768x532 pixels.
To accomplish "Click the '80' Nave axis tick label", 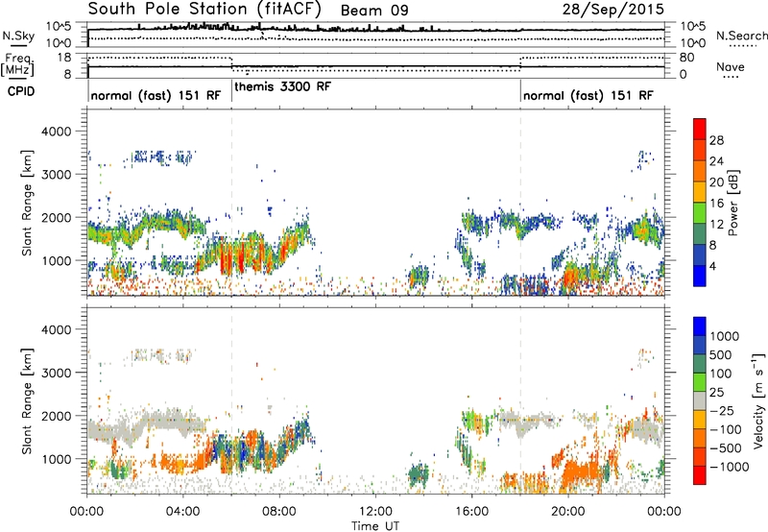I will [x=686, y=58].
